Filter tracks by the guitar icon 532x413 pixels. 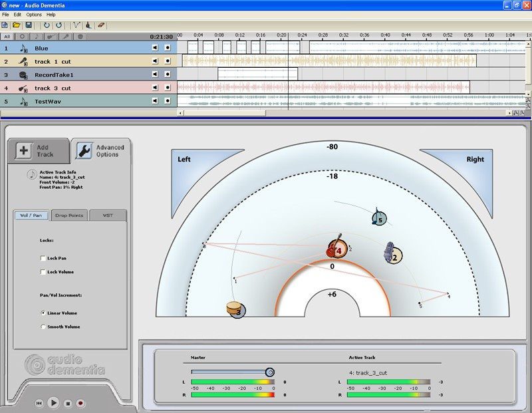pyautogui.click(x=51, y=37)
